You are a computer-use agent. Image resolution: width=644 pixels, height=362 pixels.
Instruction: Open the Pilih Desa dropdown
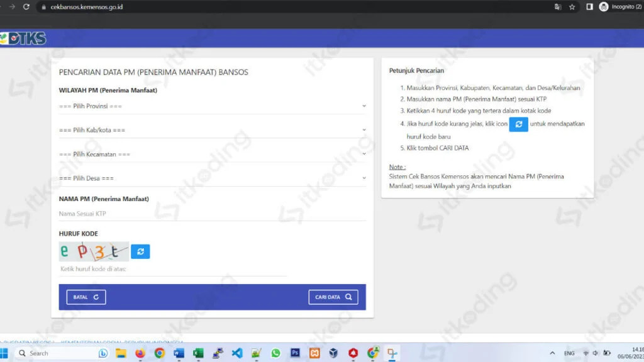coord(212,178)
